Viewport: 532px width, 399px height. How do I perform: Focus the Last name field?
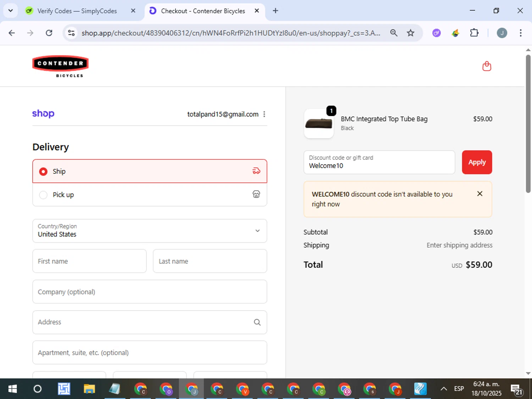(210, 261)
